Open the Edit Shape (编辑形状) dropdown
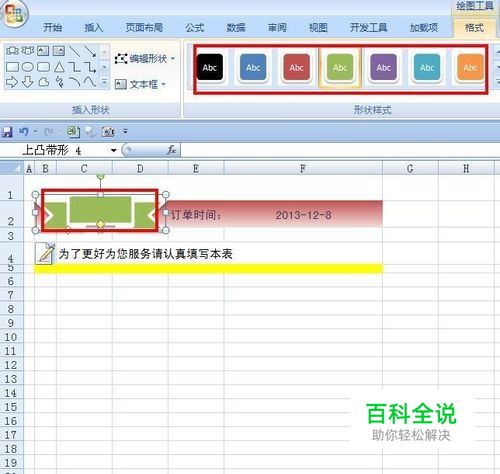 pyautogui.click(x=145, y=59)
